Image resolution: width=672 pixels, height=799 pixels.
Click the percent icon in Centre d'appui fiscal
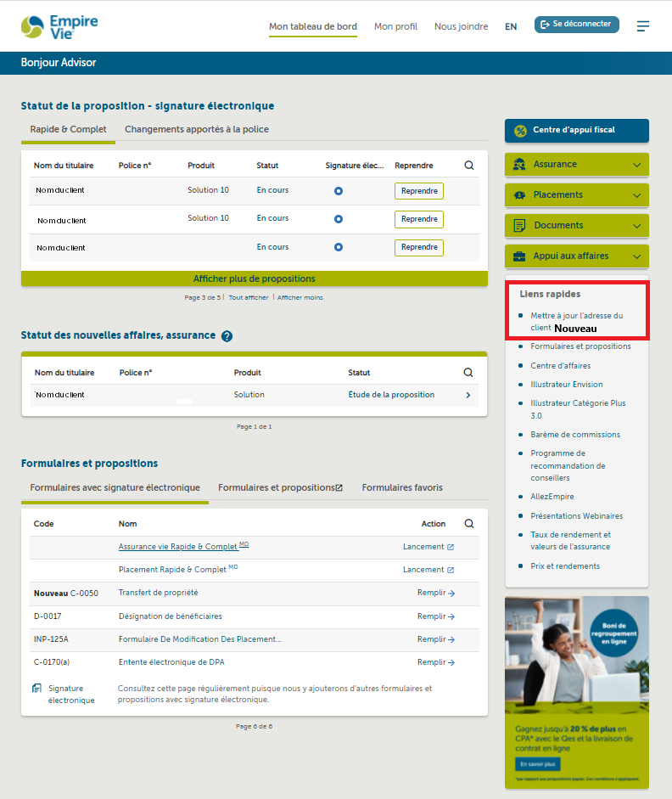tap(520, 131)
